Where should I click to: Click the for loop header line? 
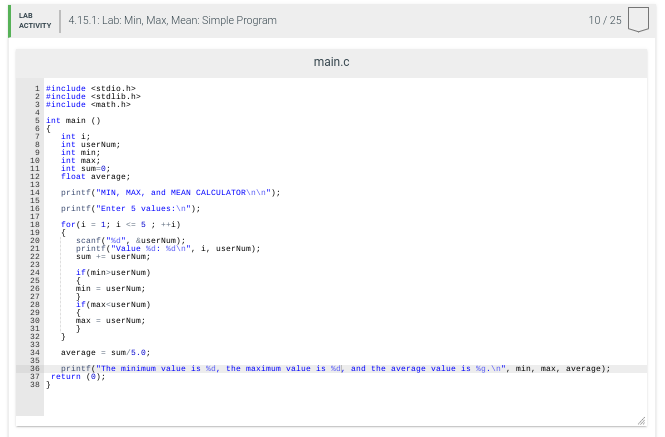(121, 224)
